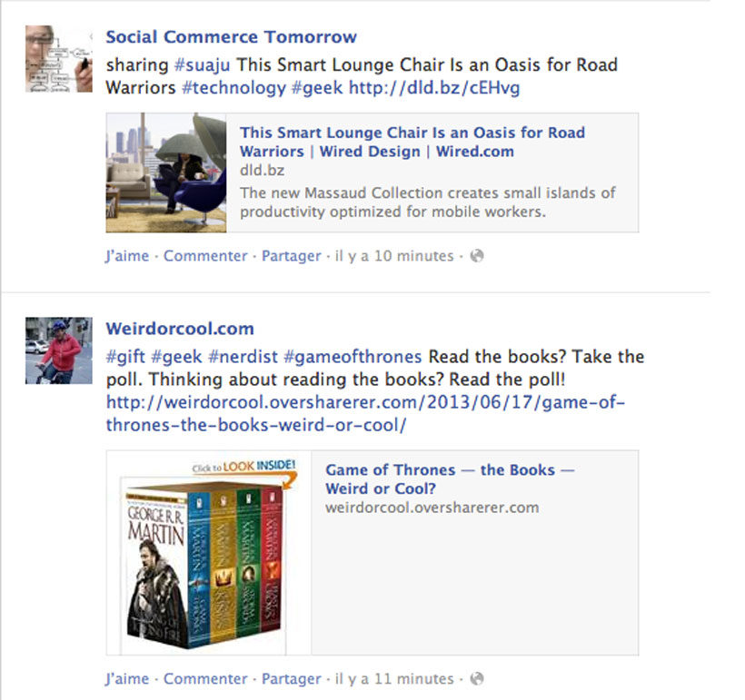Open the Weirdorcool.com cyclist profile picture
The image size is (745, 700).
[x=59, y=350]
